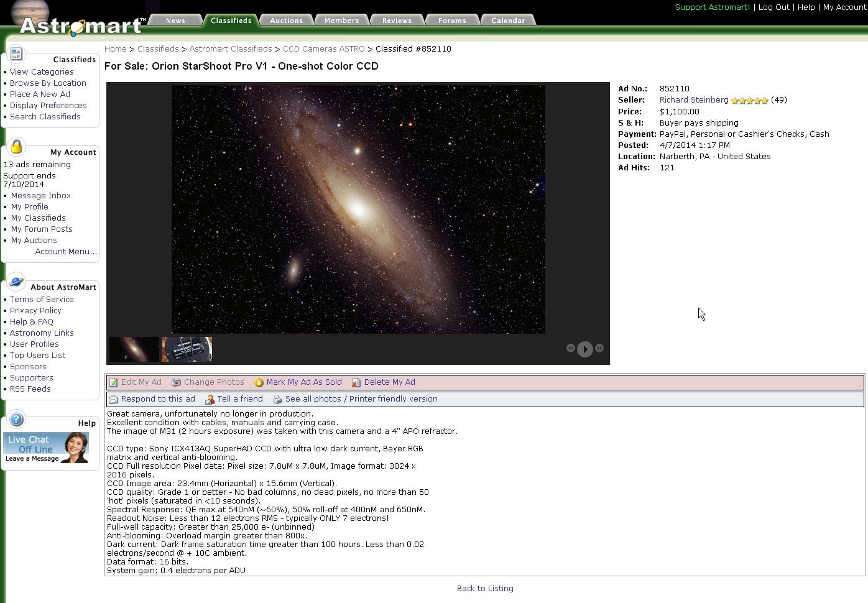
Task: Click the My Account padlock icon
Action: coord(16,147)
